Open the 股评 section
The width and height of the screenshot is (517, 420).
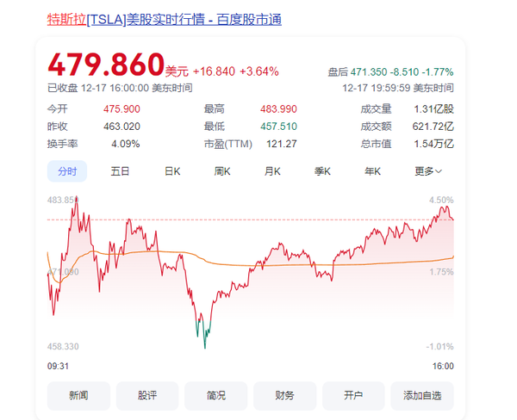(x=147, y=395)
